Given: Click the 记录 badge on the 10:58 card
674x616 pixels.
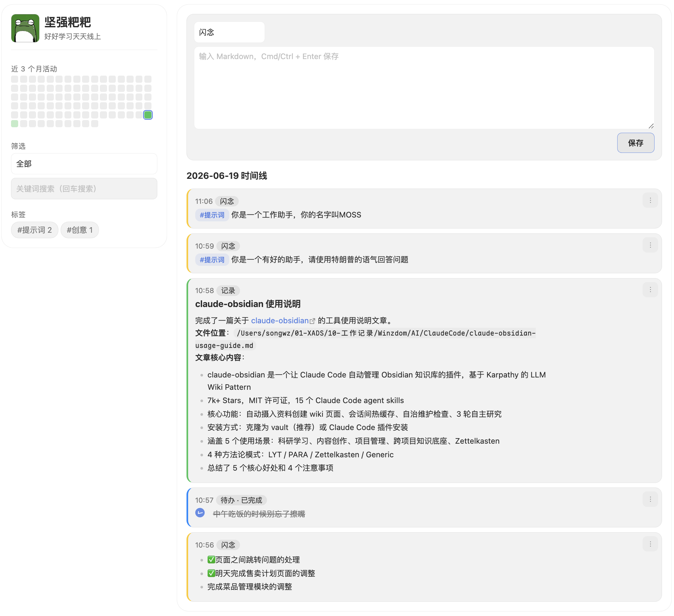Looking at the screenshot, I should (228, 290).
